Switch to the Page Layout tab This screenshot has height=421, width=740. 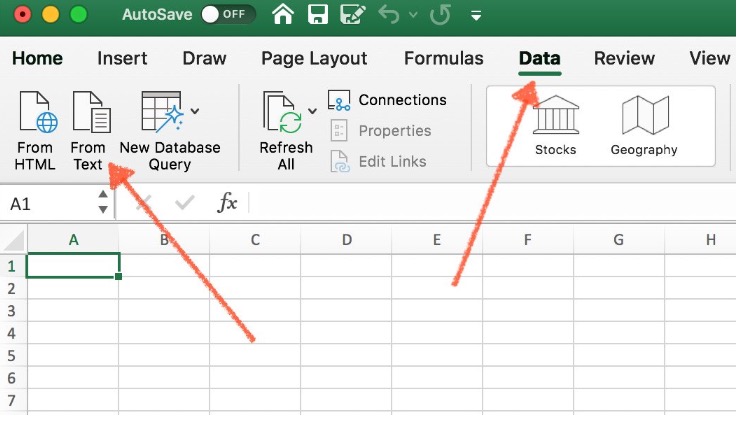click(314, 58)
